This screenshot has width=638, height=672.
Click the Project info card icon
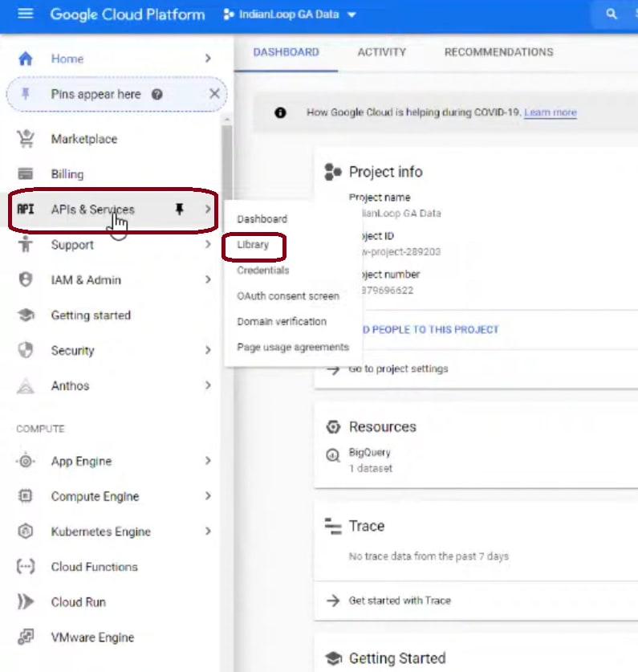point(333,172)
